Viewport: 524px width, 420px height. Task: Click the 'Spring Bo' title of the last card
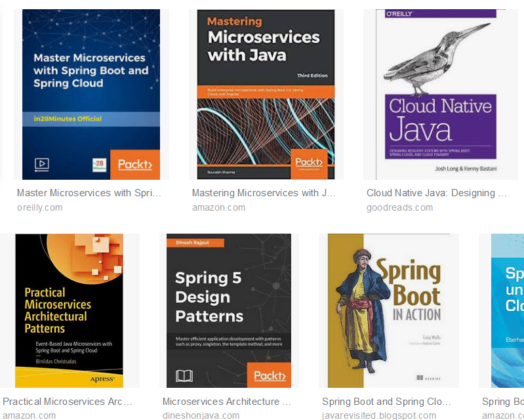pos(502,401)
